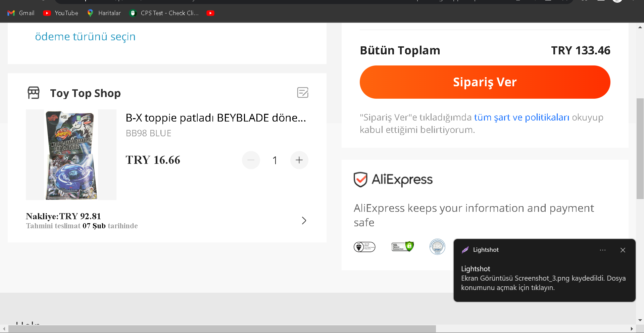Click the Toy Top Shop store icon
Viewport: 644px width, 333px height.
point(34,93)
